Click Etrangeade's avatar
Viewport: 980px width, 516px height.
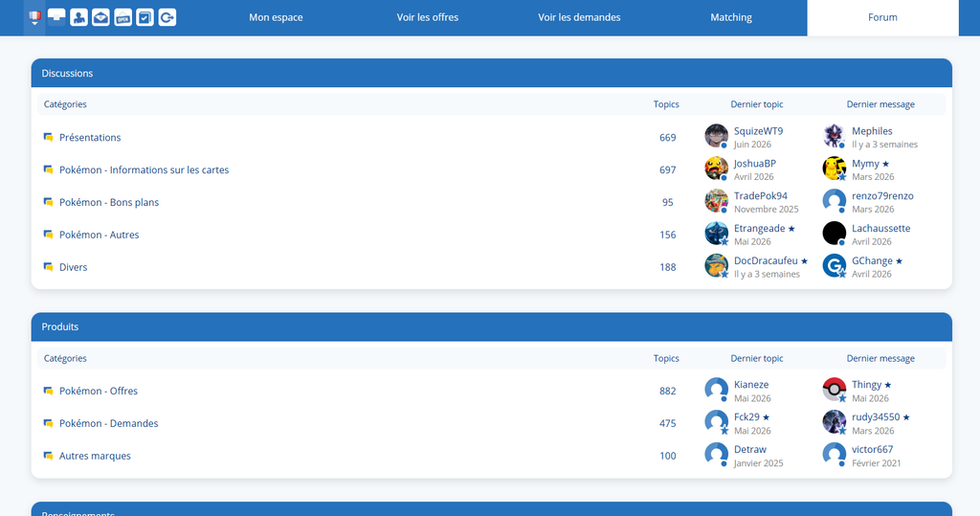point(716,234)
